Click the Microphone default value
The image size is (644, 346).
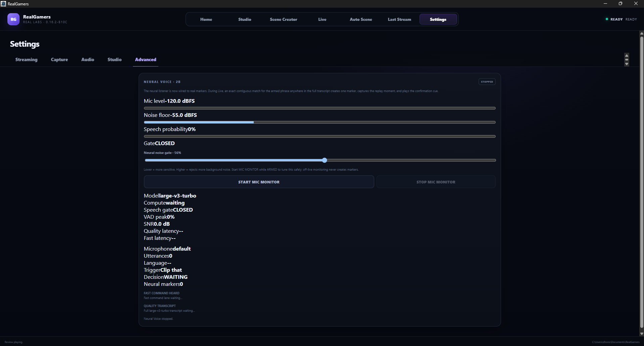[182, 249]
